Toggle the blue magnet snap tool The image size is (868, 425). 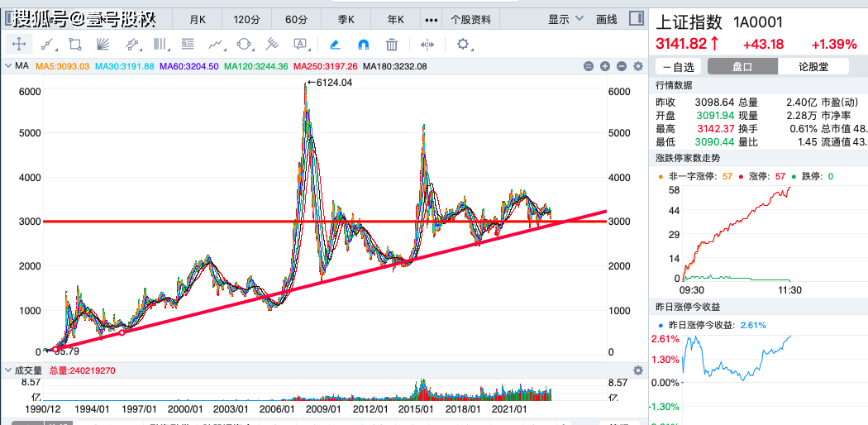363,45
